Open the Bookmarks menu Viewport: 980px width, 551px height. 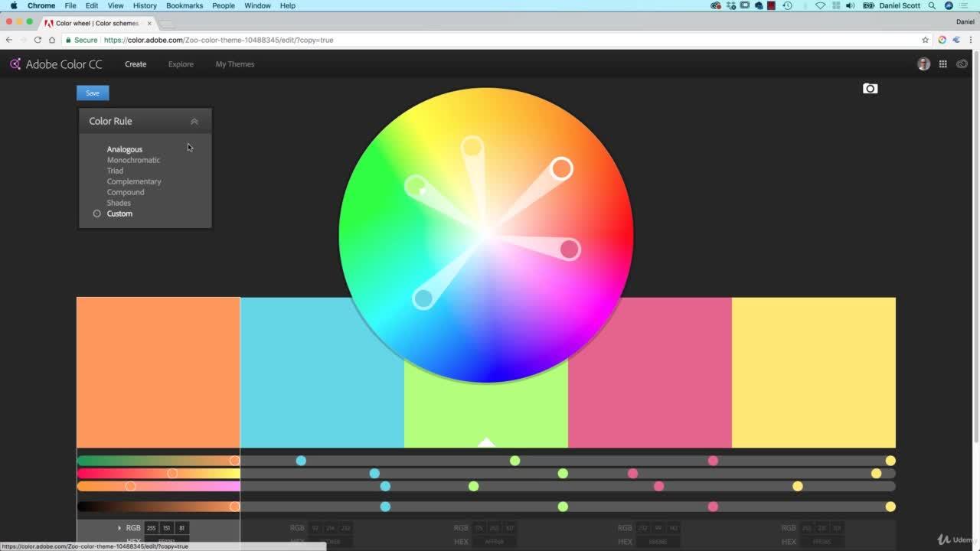pyautogui.click(x=185, y=5)
